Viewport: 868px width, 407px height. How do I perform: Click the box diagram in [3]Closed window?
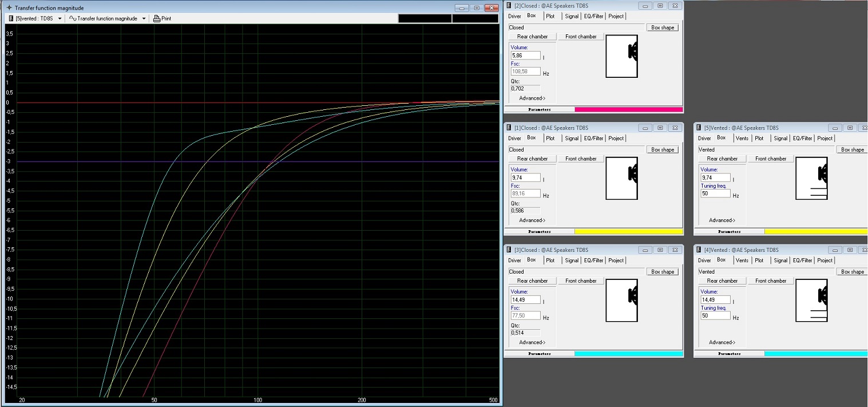point(621,300)
